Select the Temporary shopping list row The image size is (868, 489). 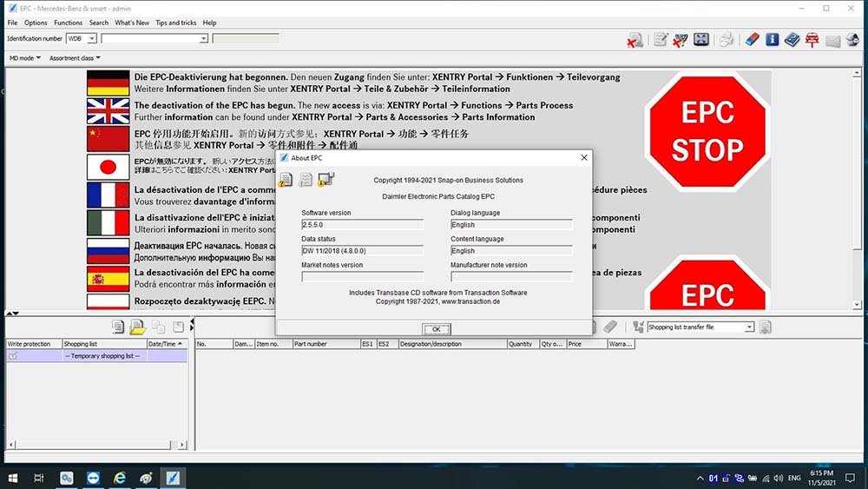point(96,356)
